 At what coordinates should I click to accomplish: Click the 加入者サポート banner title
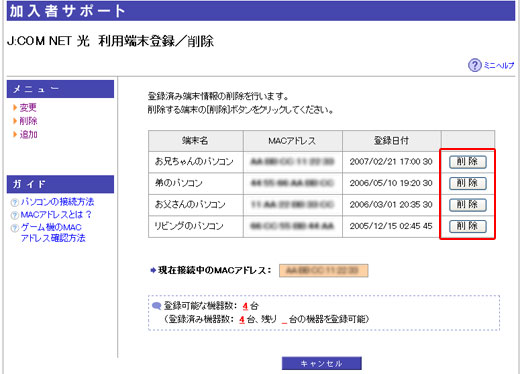(68, 11)
